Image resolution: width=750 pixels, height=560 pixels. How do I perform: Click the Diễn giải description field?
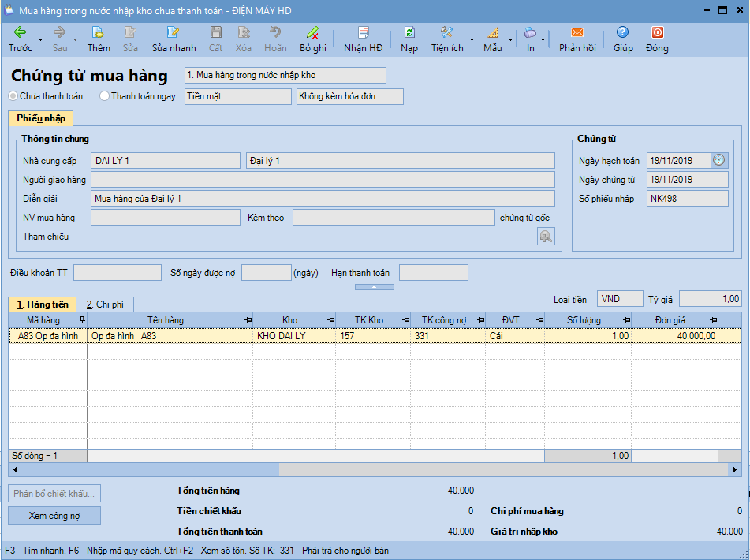point(323,199)
